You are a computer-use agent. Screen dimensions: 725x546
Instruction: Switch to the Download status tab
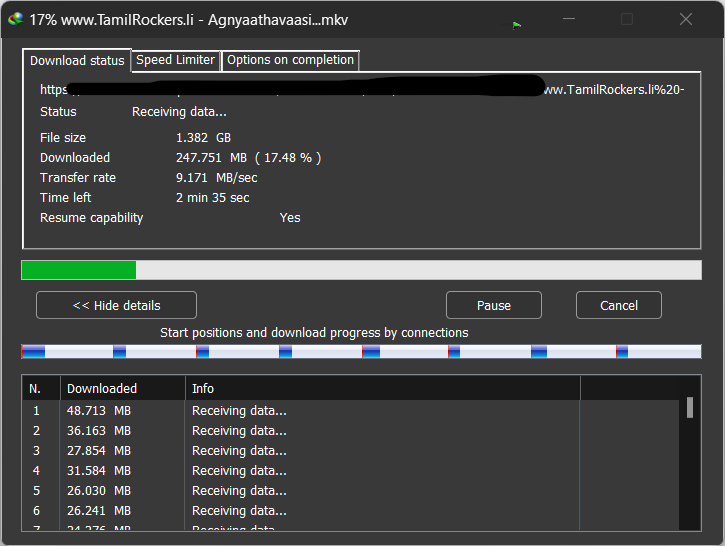point(77,61)
